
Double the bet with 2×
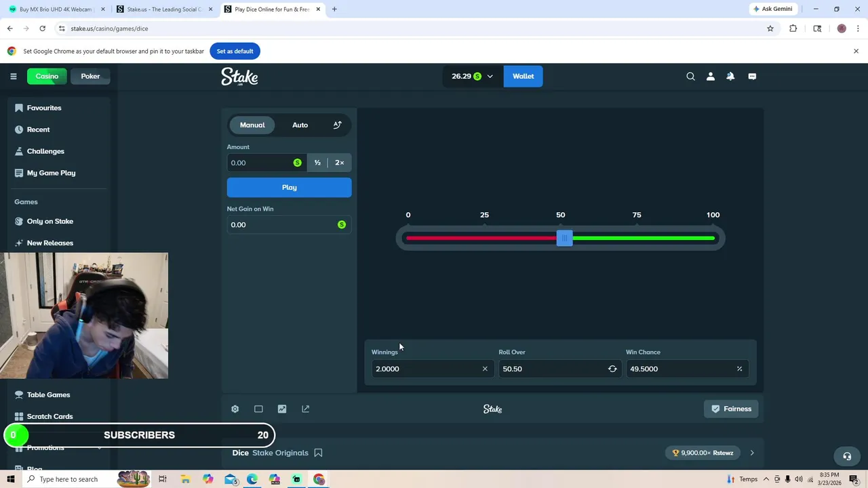339,163
